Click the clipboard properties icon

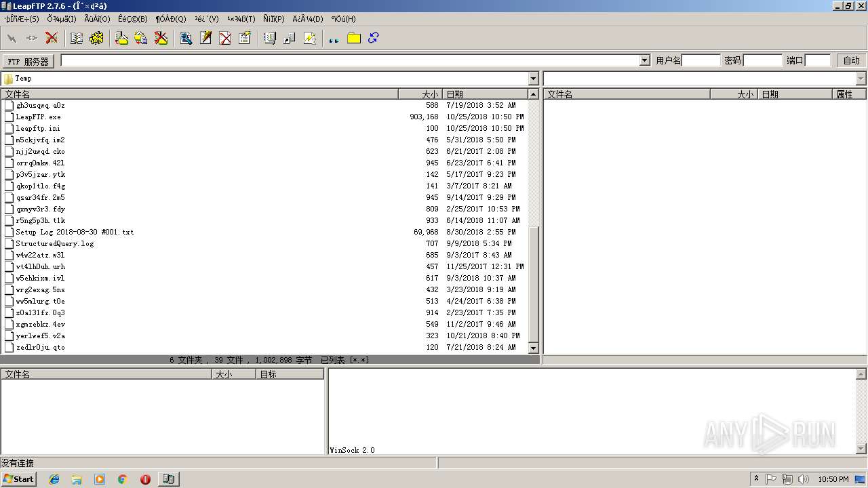(x=245, y=39)
